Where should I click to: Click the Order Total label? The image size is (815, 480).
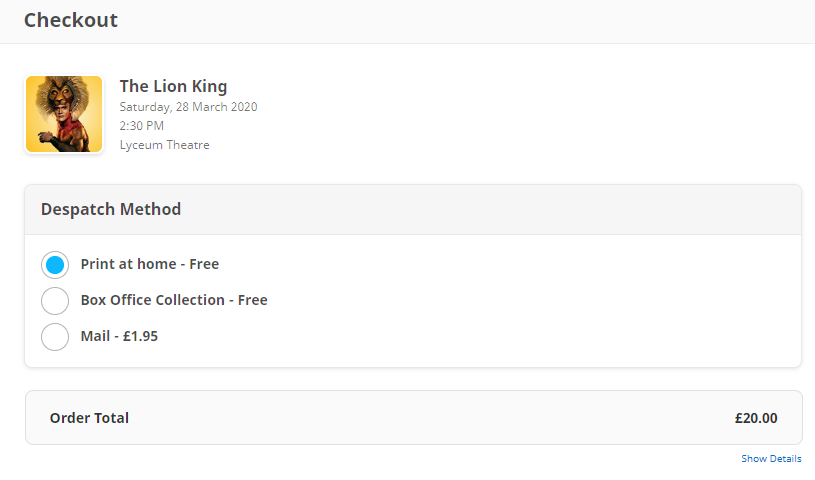tap(89, 418)
